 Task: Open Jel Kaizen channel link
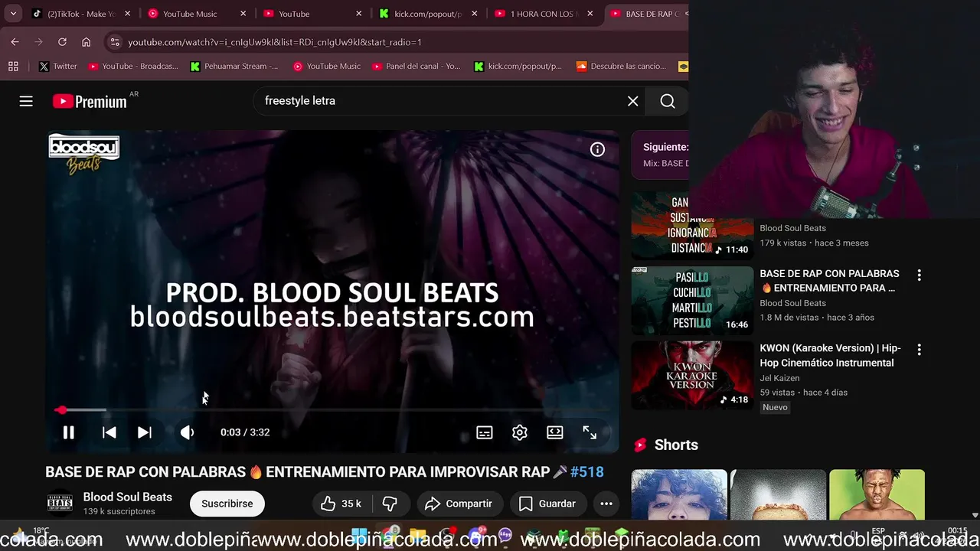pyautogui.click(x=779, y=378)
